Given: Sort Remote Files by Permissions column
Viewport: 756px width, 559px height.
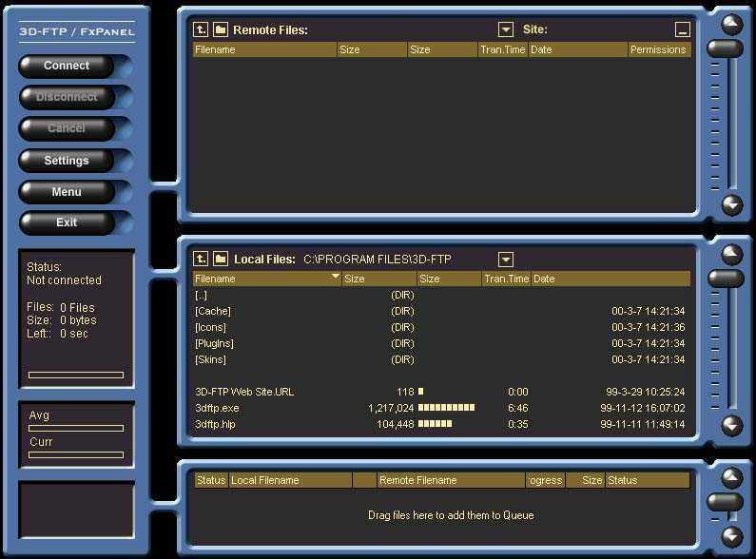Looking at the screenshot, I should 658,49.
